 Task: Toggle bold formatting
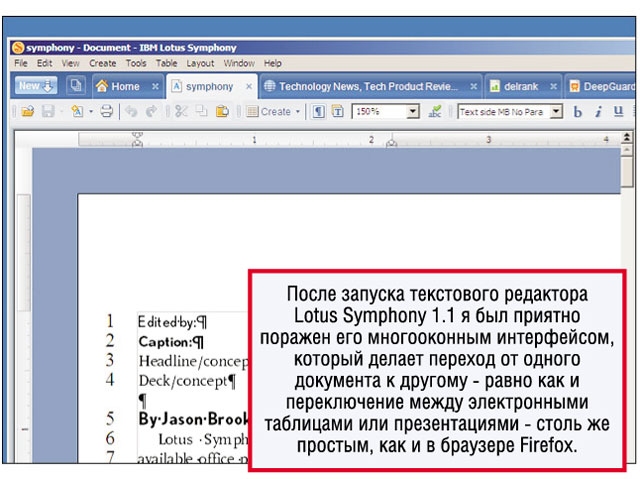tap(578, 111)
